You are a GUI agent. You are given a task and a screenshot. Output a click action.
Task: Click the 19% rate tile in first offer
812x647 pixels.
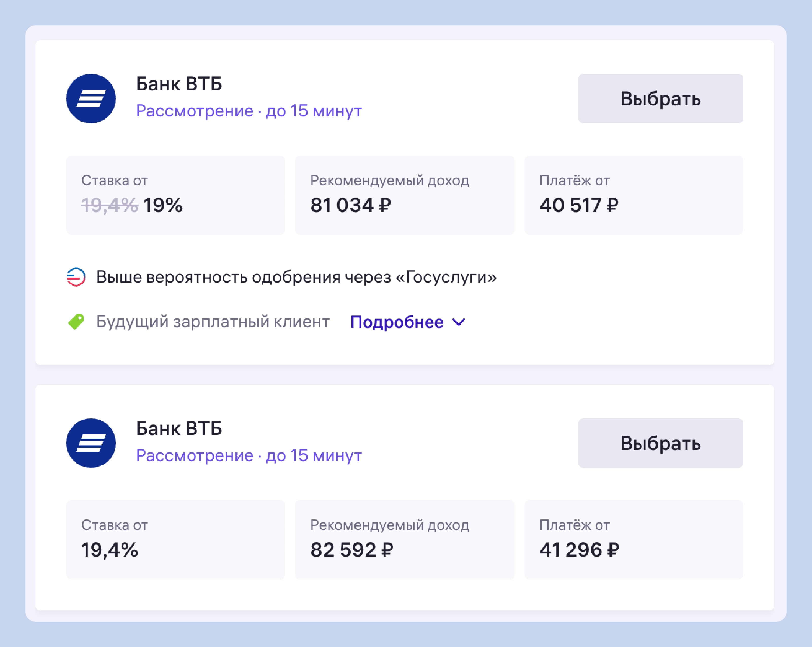click(176, 195)
